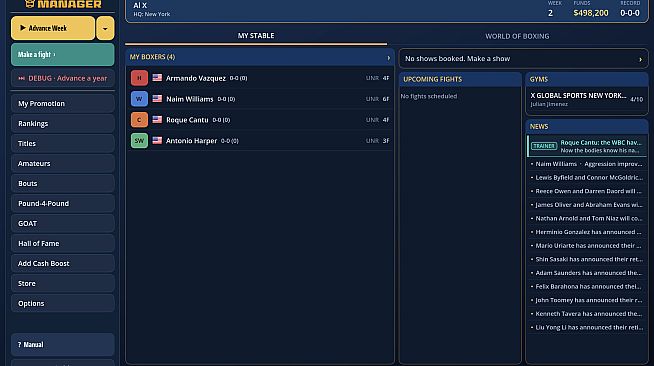Screen dimensions: 654x366
Task: Click the No shows booked. Make a show bar
Action: (523, 59)
